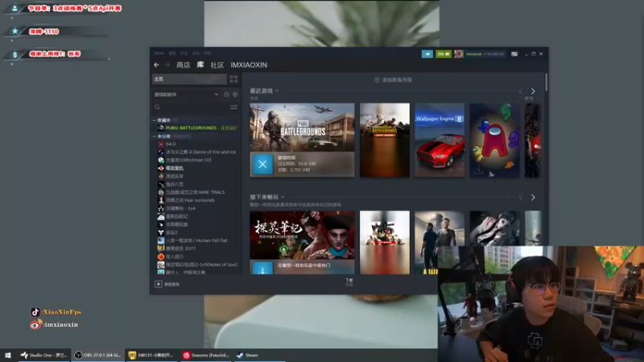Click the 64.0 game icon in list
Viewport: 644px width, 362px height.
pos(161,144)
